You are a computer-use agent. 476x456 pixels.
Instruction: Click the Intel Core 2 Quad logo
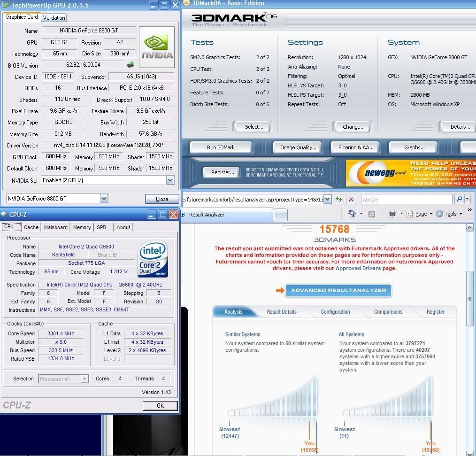coord(153,259)
